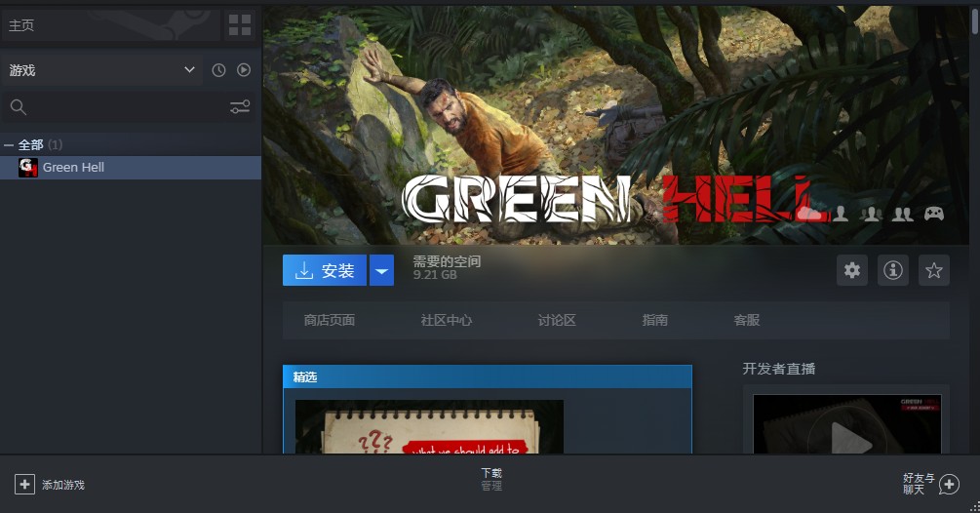Open the 主页 home section
Viewport: 980px width, 513px height.
click(x=110, y=25)
